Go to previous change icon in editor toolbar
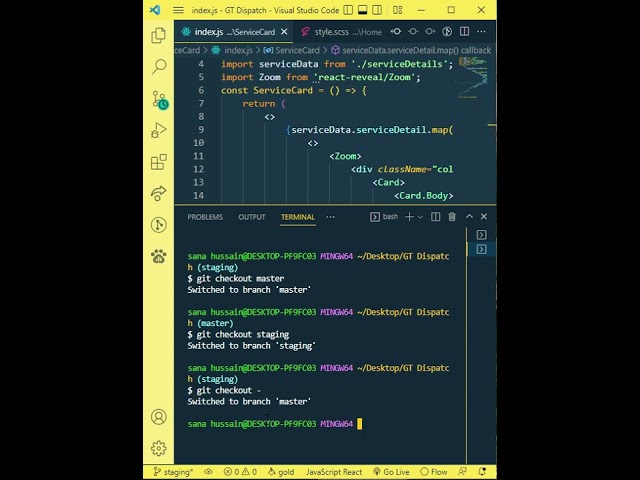 396,31
